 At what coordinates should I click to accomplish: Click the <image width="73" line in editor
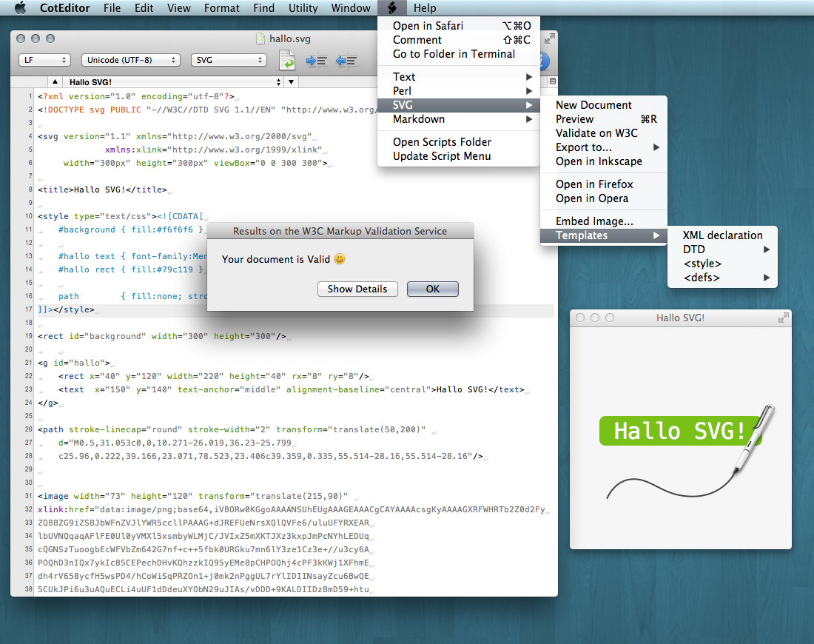pyautogui.click(x=192, y=497)
